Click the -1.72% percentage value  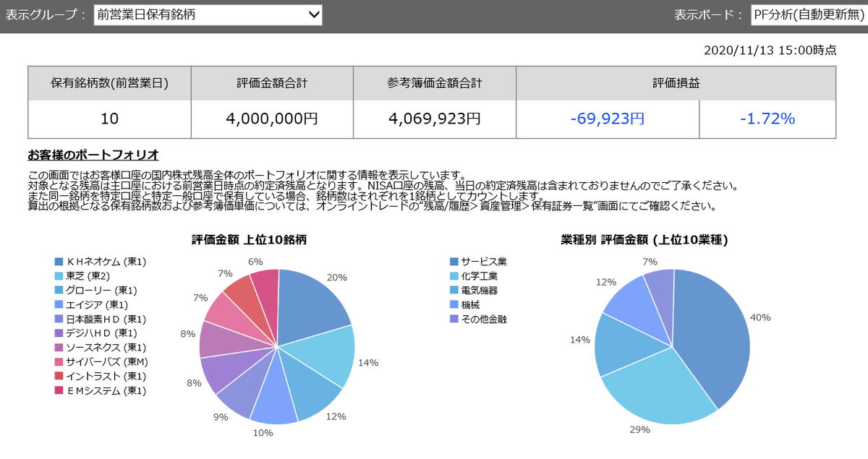pos(767,119)
